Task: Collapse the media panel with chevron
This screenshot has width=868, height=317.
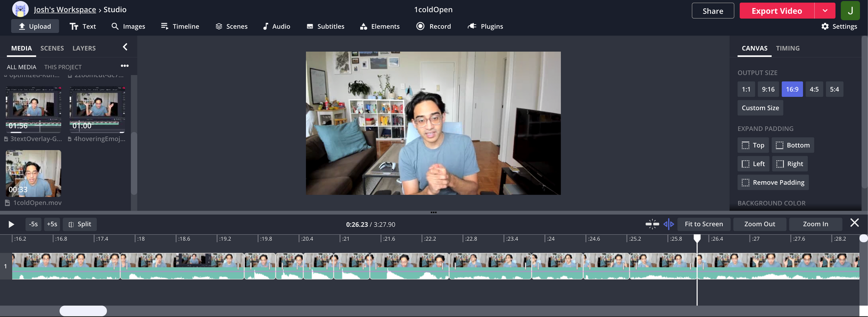Action: pos(125,47)
